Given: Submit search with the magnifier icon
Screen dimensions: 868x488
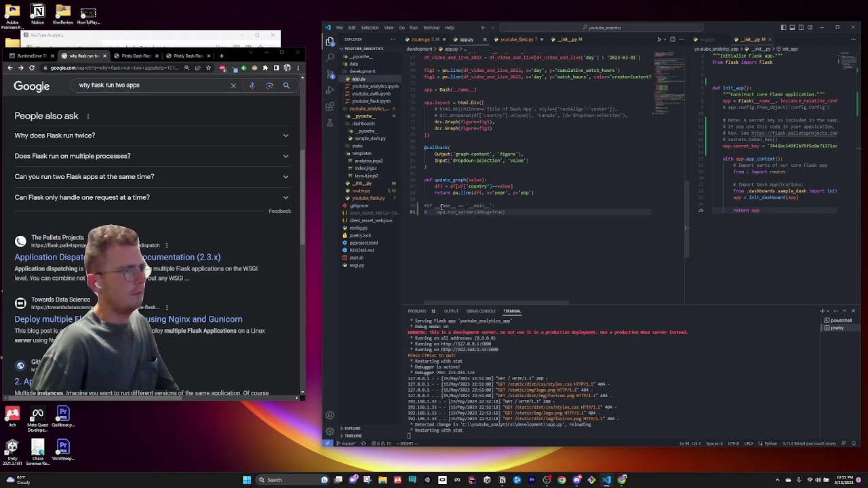Looking at the screenshot, I should (x=286, y=85).
